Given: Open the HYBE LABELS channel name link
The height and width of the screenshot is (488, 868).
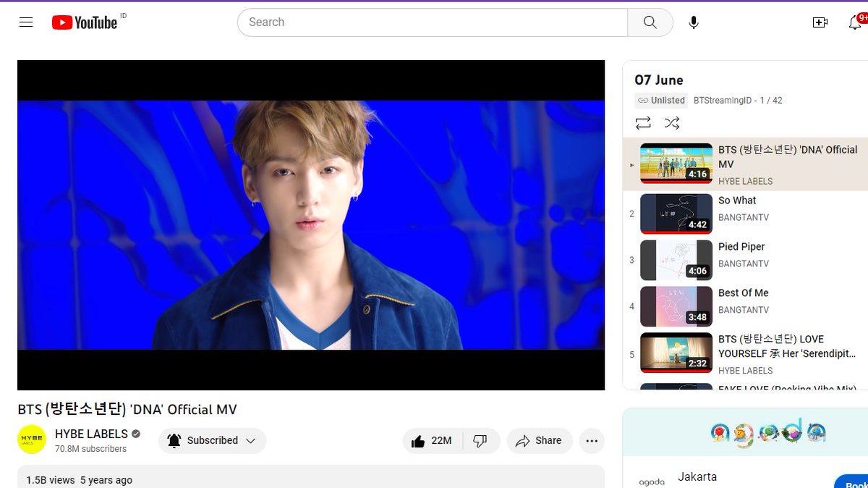Looking at the screenshot, I should coord(91,434).
